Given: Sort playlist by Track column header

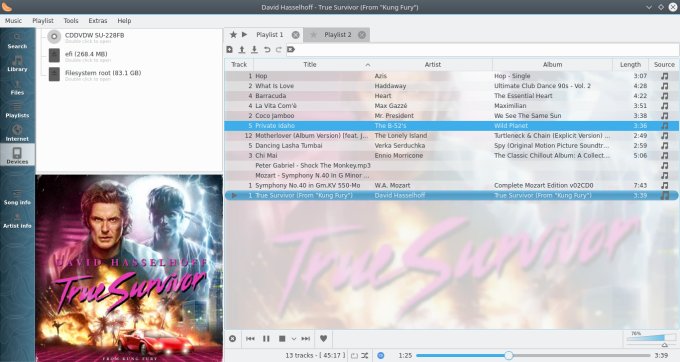Looking at the screenshot, I should click(239, 65).
